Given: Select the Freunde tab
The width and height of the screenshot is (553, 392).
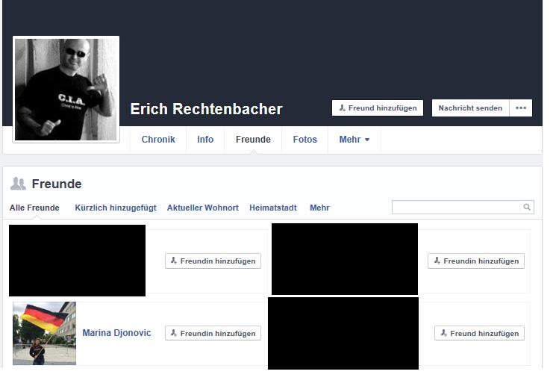Looking at the screenshot, I should click(253, 140).
